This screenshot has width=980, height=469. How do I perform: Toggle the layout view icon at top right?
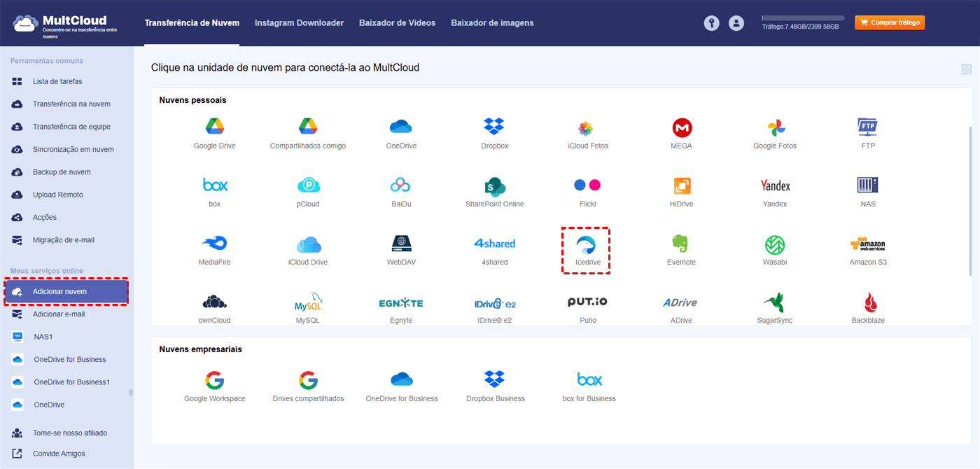pos(967,69)
